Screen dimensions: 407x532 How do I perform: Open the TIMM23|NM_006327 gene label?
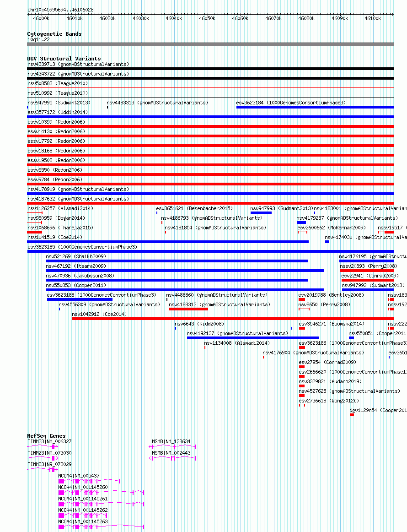pos(49,441)
